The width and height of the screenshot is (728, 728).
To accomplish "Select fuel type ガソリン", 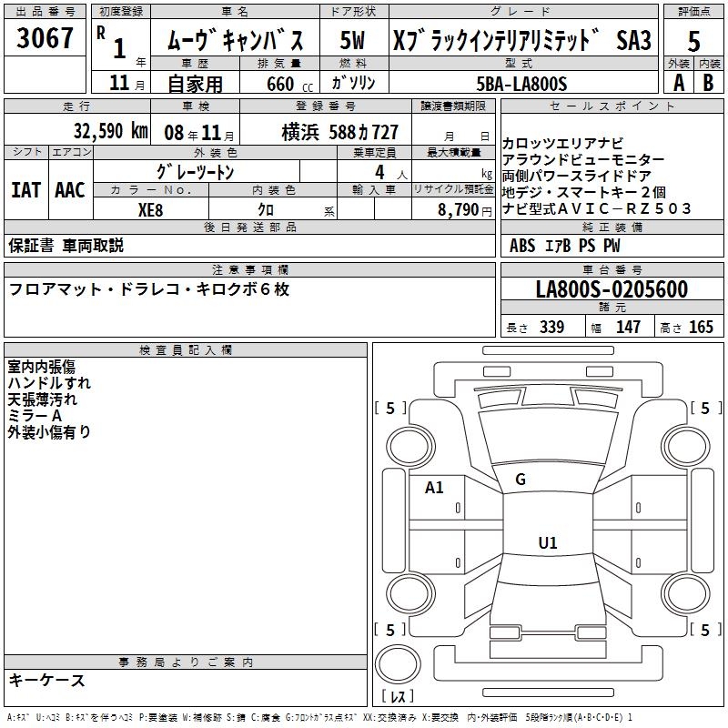I will (x=353, y=83).
